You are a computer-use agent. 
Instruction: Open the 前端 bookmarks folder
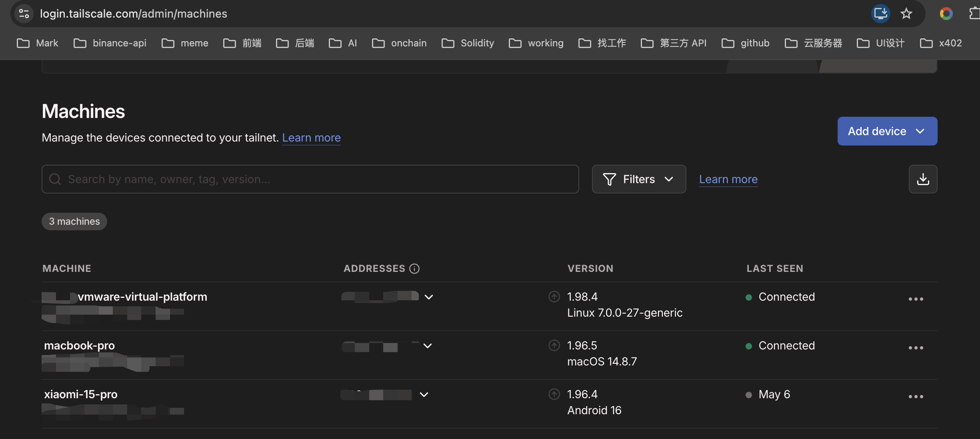coord(242,43)
